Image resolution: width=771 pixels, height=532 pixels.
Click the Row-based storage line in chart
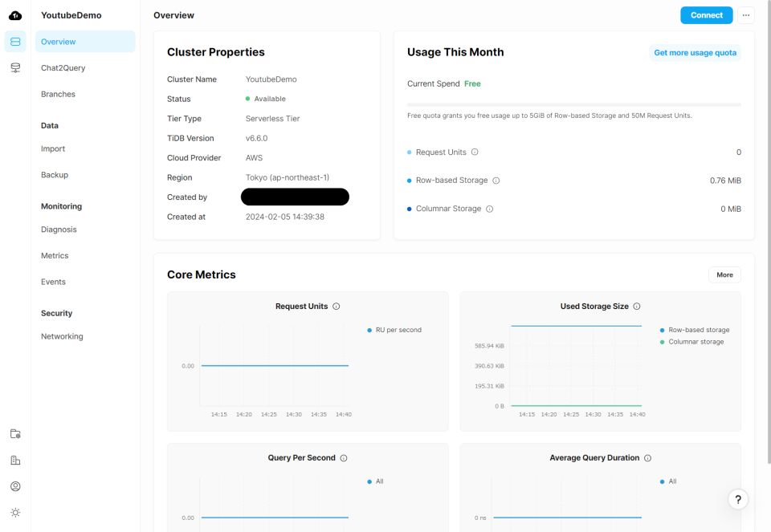coord(577,326)
